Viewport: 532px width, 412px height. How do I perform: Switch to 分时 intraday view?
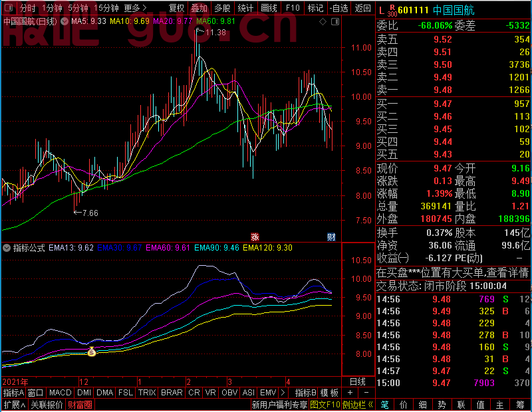28,8
